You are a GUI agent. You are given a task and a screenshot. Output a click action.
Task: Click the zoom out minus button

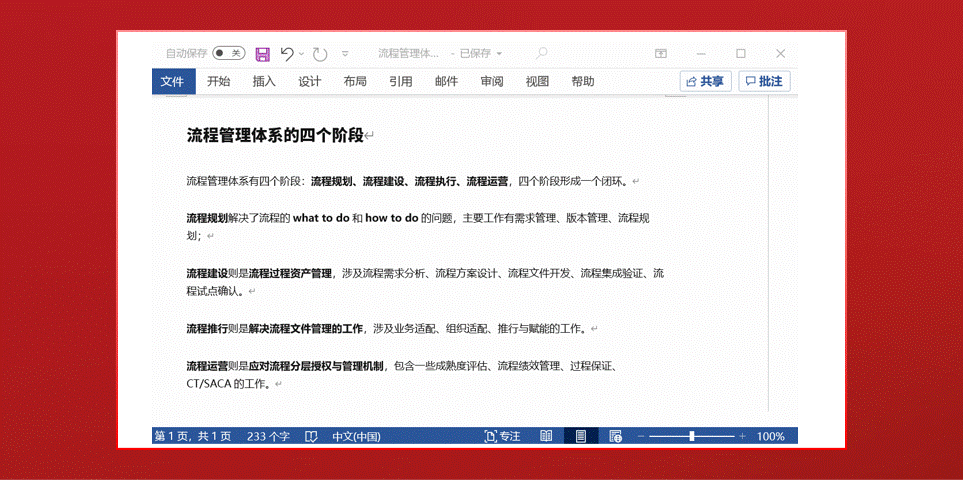[641, 436]
